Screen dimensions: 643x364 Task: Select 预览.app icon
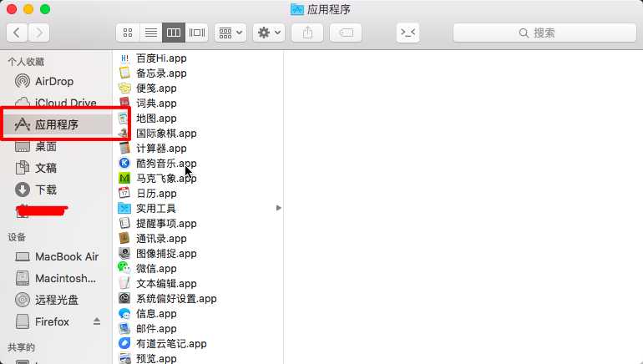(x=124, y=358)
